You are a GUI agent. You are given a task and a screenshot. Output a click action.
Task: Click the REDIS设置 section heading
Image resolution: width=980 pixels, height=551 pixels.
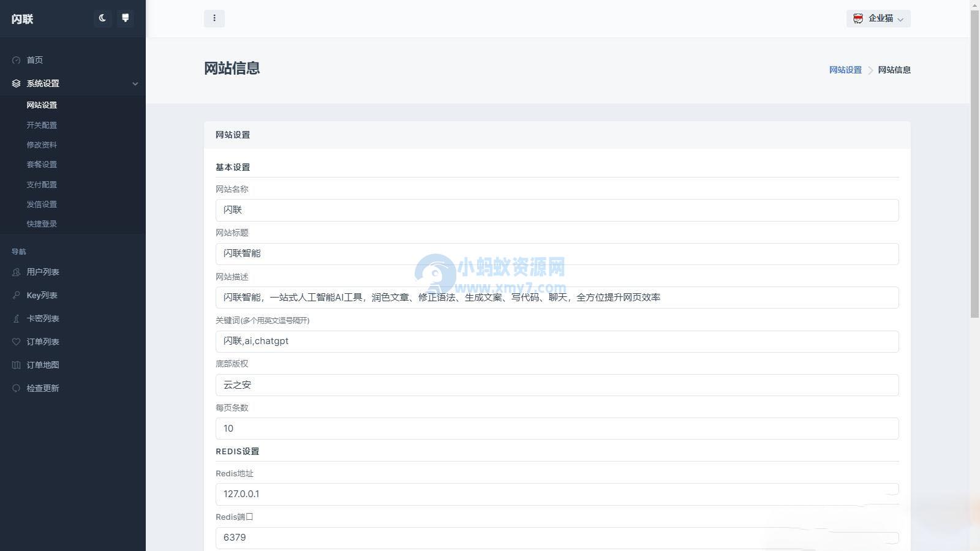point(238,451)
